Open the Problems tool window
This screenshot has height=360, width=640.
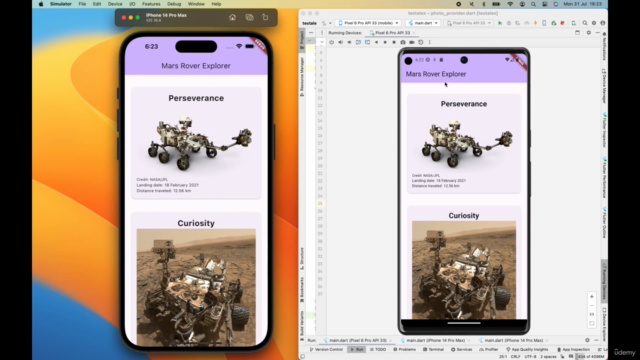[x=404, y=349]
